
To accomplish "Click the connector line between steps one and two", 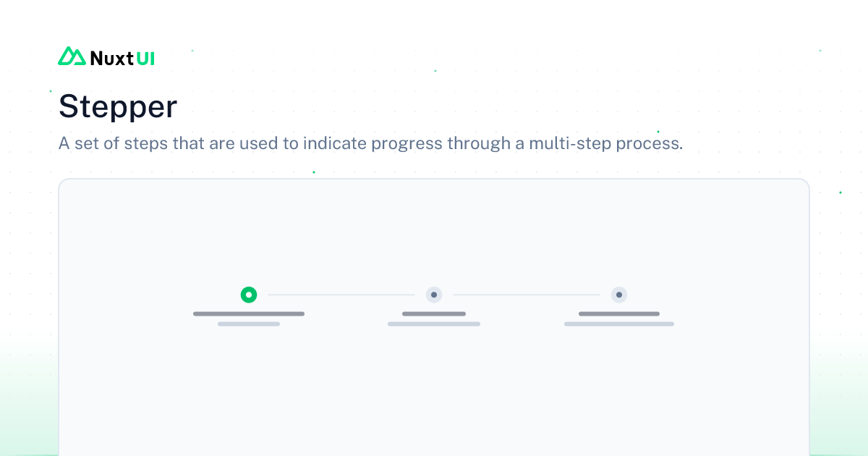I will [x=341, y=295].
